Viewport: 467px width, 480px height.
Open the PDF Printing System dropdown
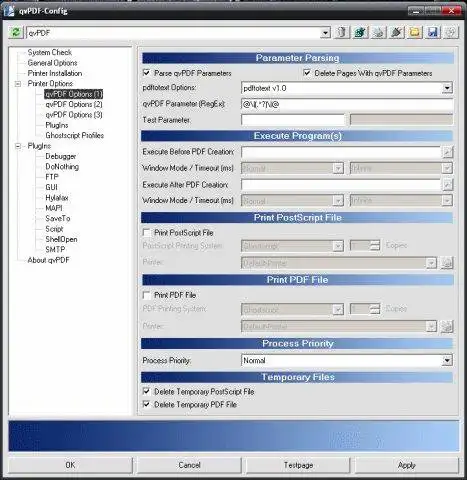tap(338, 309)
